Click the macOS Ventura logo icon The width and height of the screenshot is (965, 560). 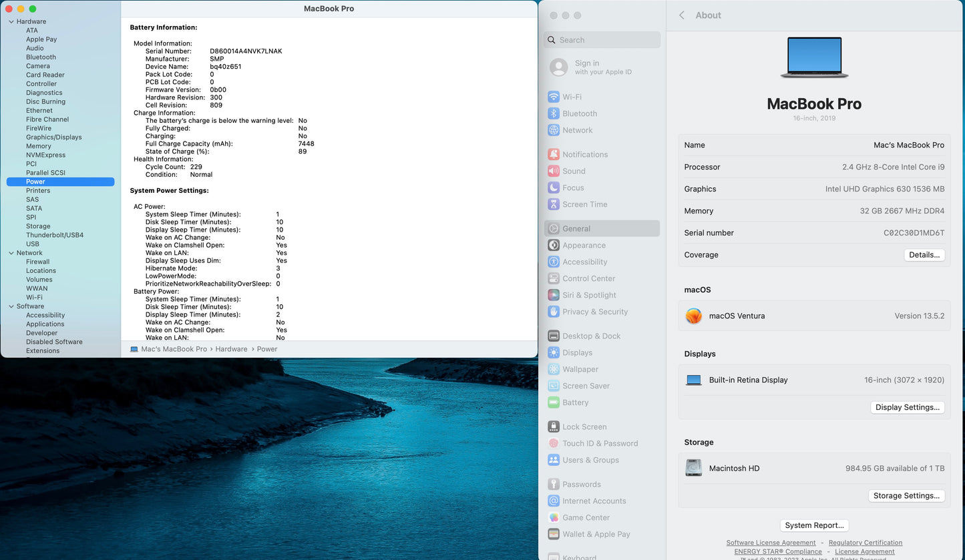click(x=694, y=316)
